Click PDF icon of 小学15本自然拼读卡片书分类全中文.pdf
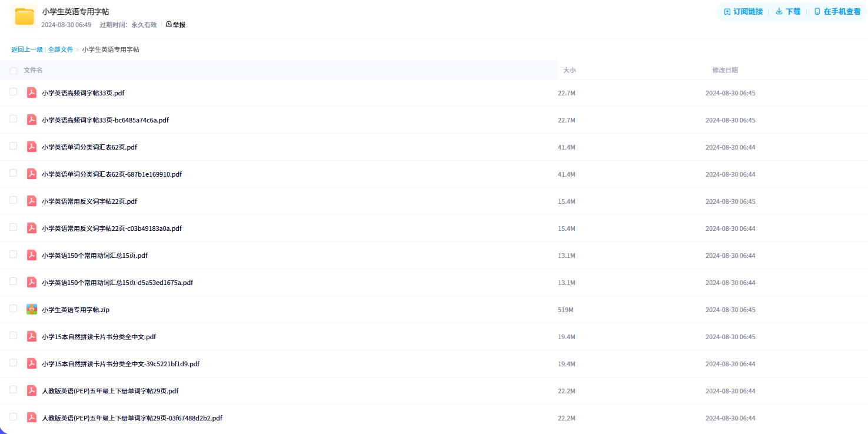The image size is (868, 434). (32, 336)
